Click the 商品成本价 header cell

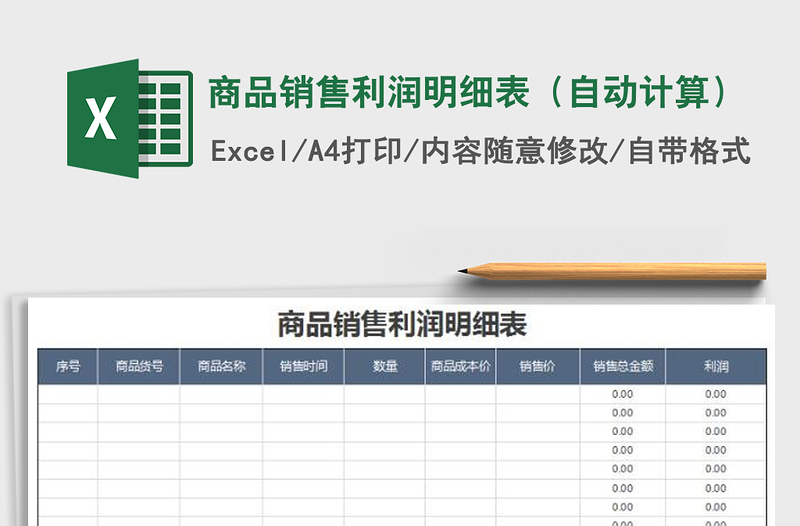click(x=461, y=367)
